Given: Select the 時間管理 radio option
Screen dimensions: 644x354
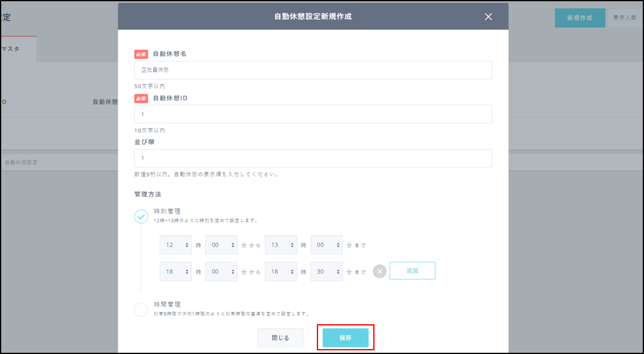Looking at the screenshot, I should (141, 310).
